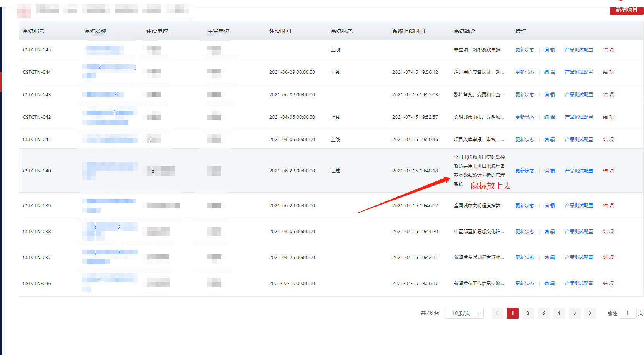The width and height of the screenshot is (644, 355).
Task: Click 编辑 for CSTCTN-039
Action: (x=549, y=206)
